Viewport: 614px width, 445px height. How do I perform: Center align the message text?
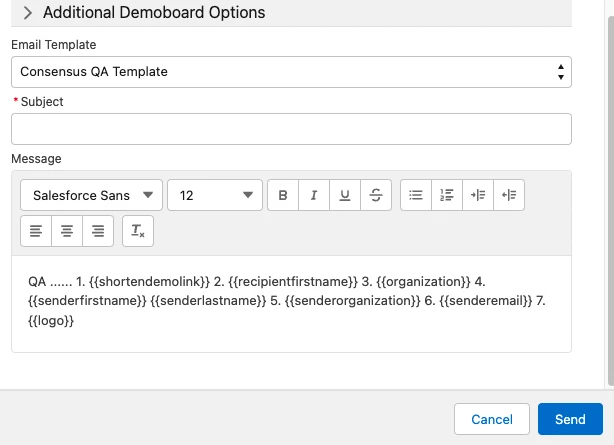pos(67,231)
